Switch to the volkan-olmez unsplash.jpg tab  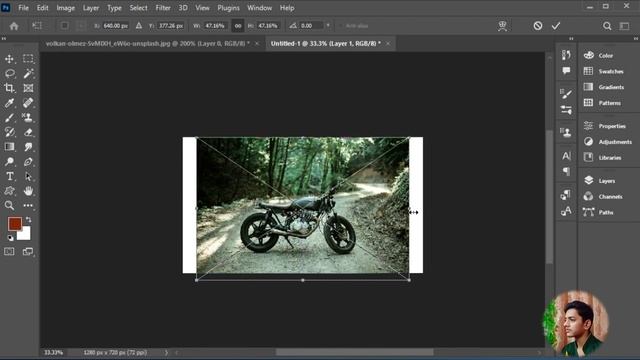point(148,44)
